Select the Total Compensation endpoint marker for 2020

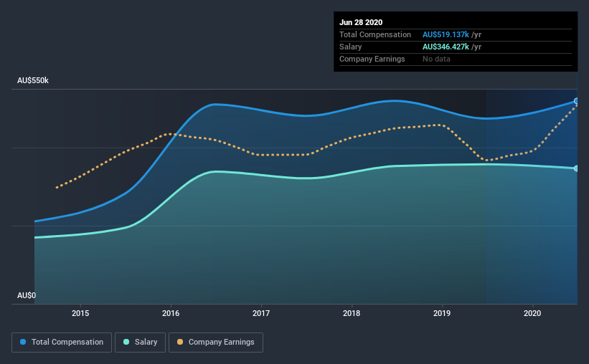(576, 101)
